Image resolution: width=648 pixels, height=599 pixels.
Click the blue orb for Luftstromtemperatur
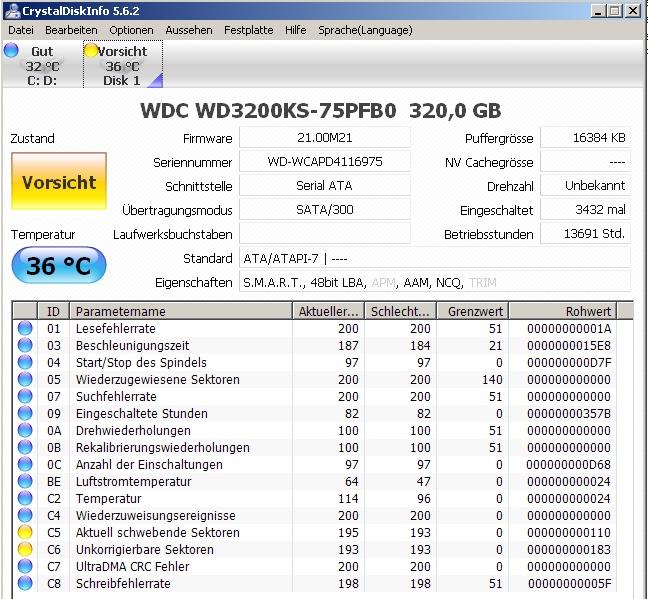click(x=25, y=481)
